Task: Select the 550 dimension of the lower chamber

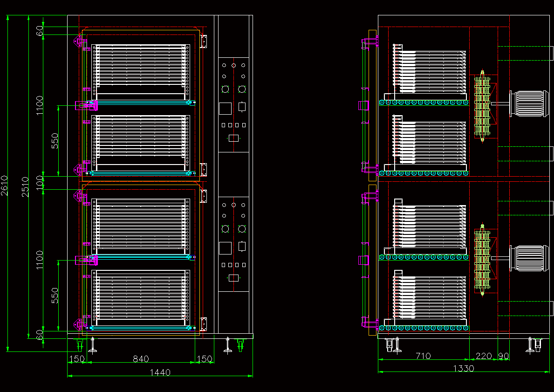Action: point(55,296)
